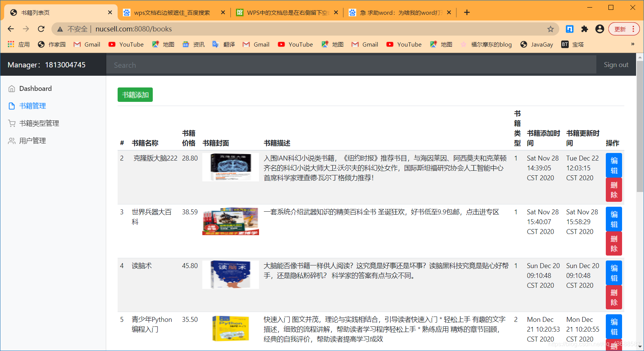
Task: Click Sign out
Action: [616, 65]
